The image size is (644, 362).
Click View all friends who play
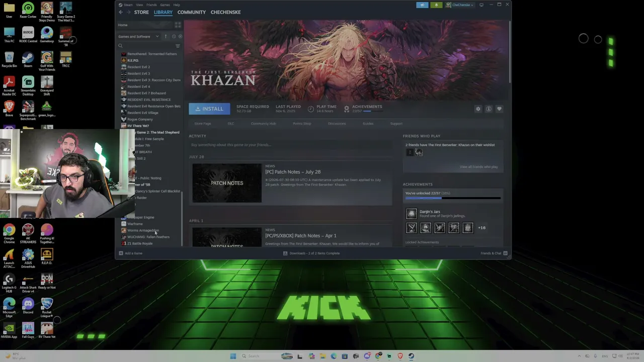[x=478, y=167]
